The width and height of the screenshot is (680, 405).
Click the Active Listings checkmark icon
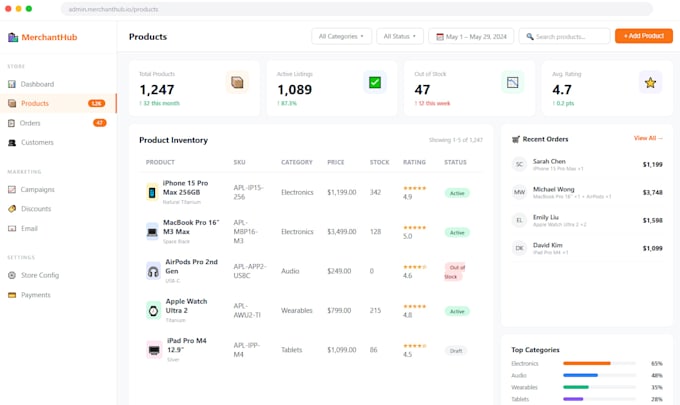(375, 82)
